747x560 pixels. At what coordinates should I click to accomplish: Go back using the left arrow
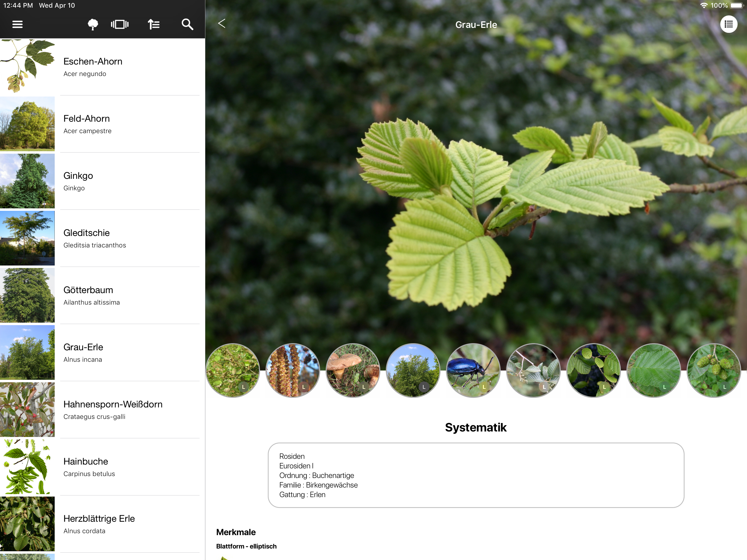(221, 23)
